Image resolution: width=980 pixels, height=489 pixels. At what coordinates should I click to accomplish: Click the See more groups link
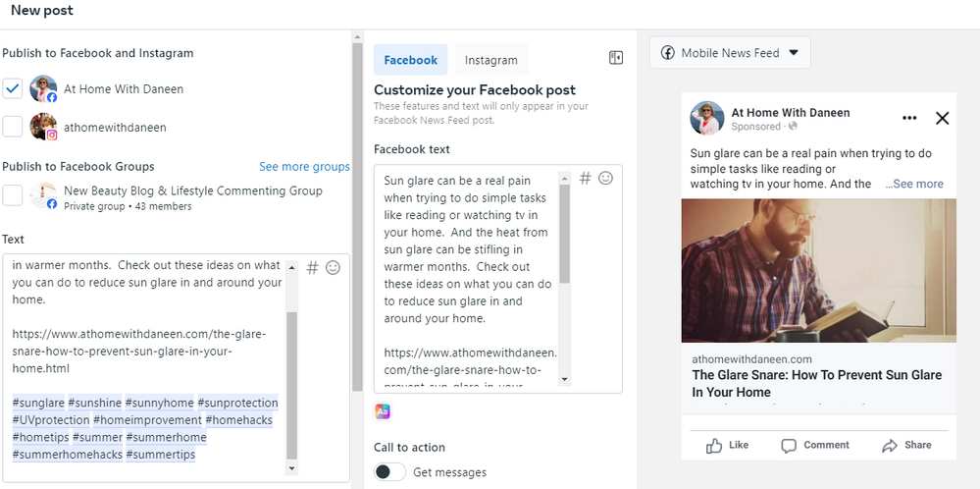304,167
